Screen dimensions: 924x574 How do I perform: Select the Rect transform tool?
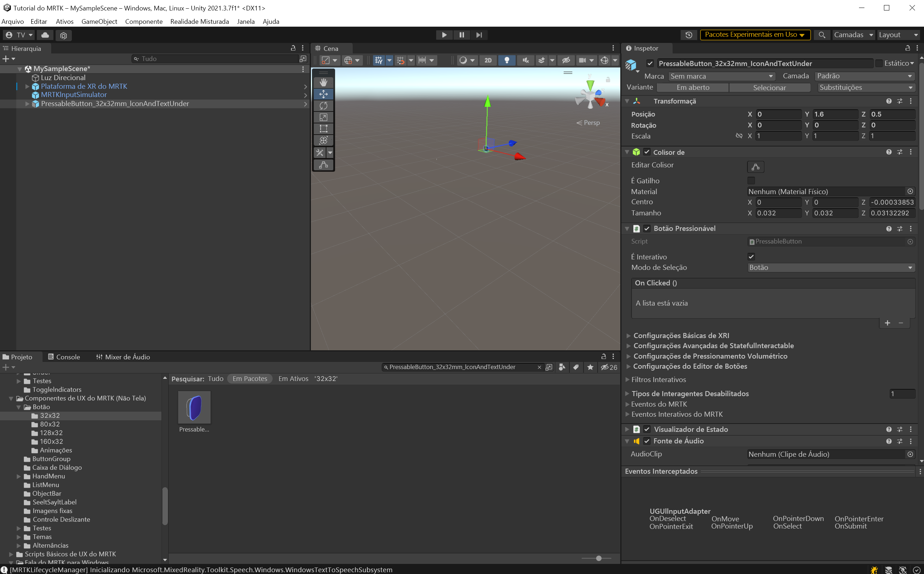click(x=323, y=129)
